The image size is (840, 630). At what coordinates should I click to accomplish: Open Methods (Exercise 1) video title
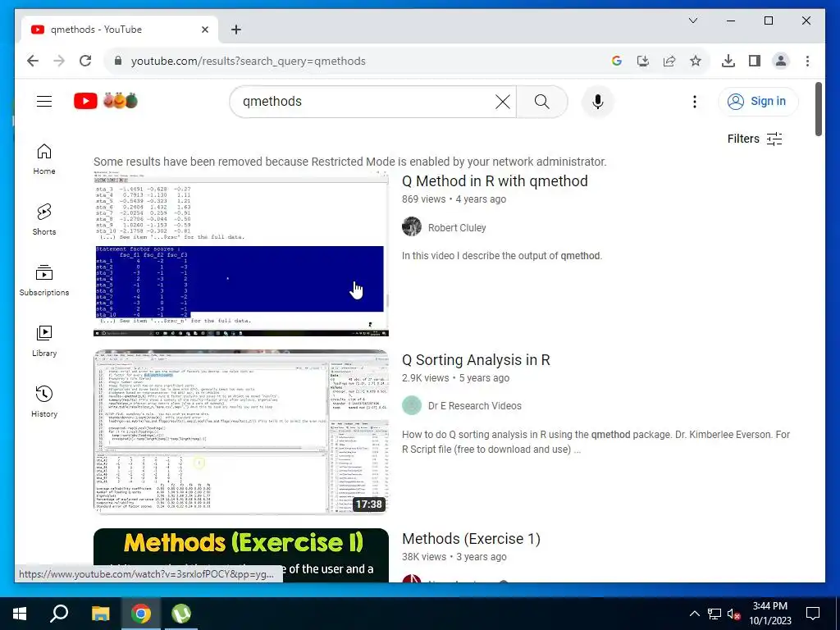pyautogui.click(x=471, y=538)
